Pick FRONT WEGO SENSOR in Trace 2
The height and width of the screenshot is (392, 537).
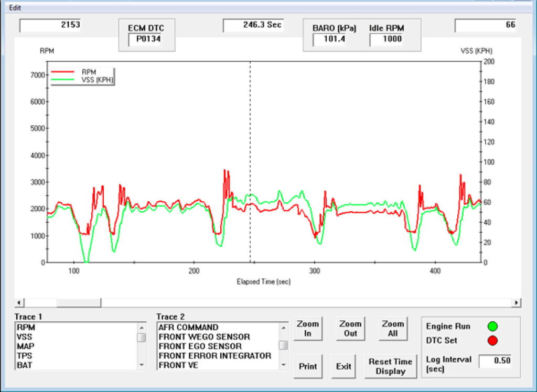tap(204, 336)
